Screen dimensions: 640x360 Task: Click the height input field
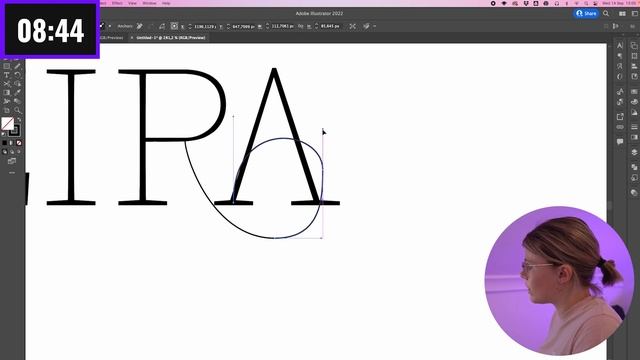tap(330, 26)
